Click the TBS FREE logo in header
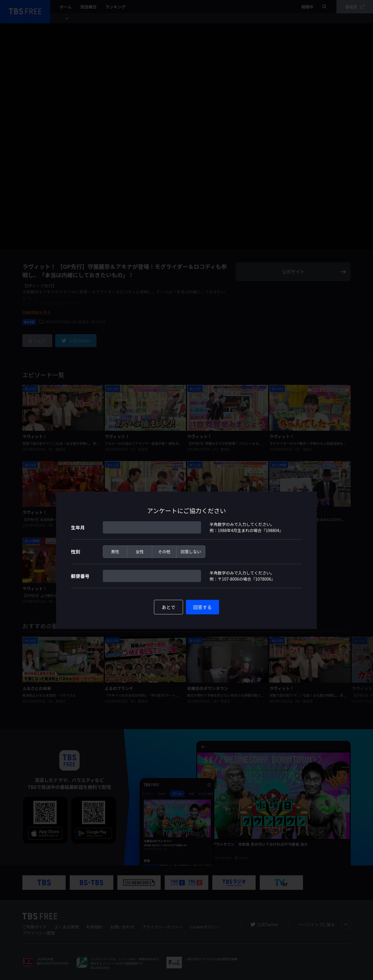 25,11
